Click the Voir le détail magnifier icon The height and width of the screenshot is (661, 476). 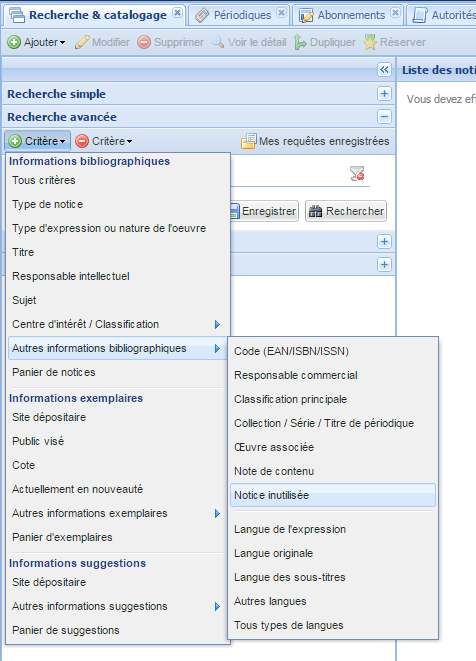[218, 42]
